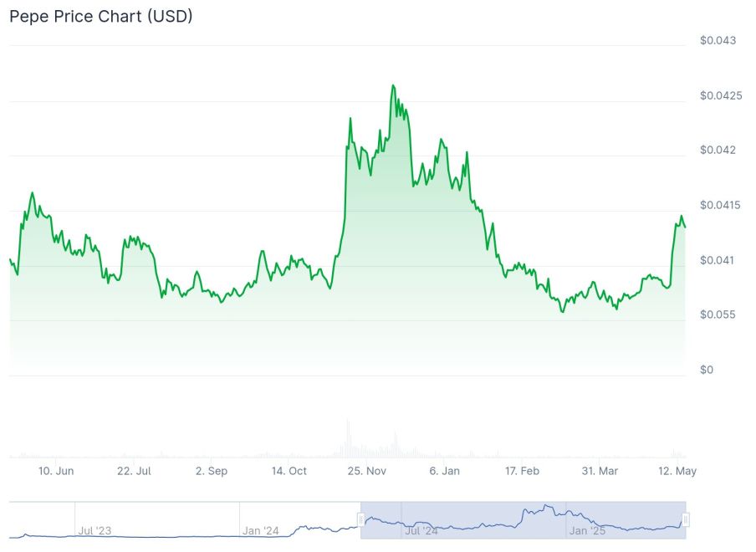Click the $0.055 price axis label
The width and height of the screenshot is (756, 552).
coord(718,314)
